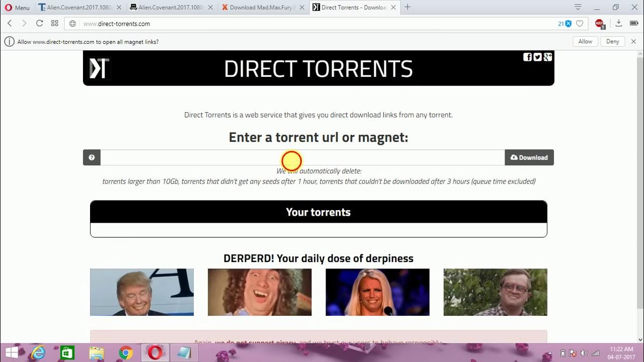Reload the current page
This screenshot has height=362, width=644.
39,24
